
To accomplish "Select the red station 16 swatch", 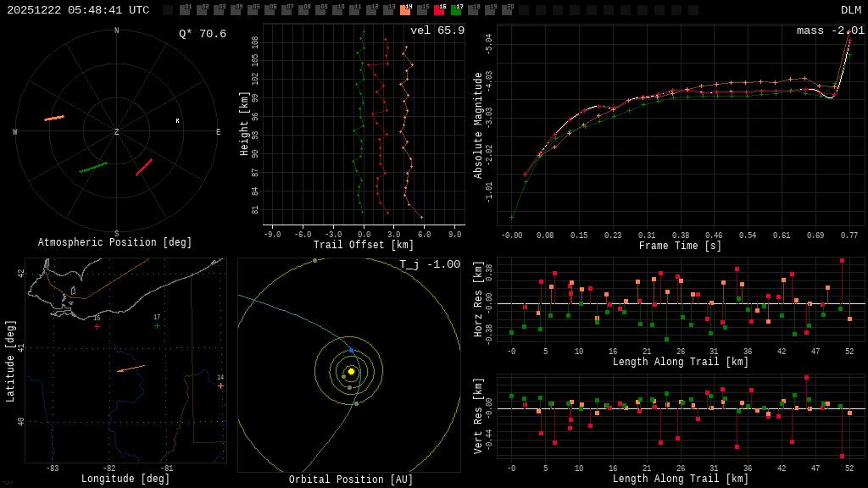I will point(440,10).
